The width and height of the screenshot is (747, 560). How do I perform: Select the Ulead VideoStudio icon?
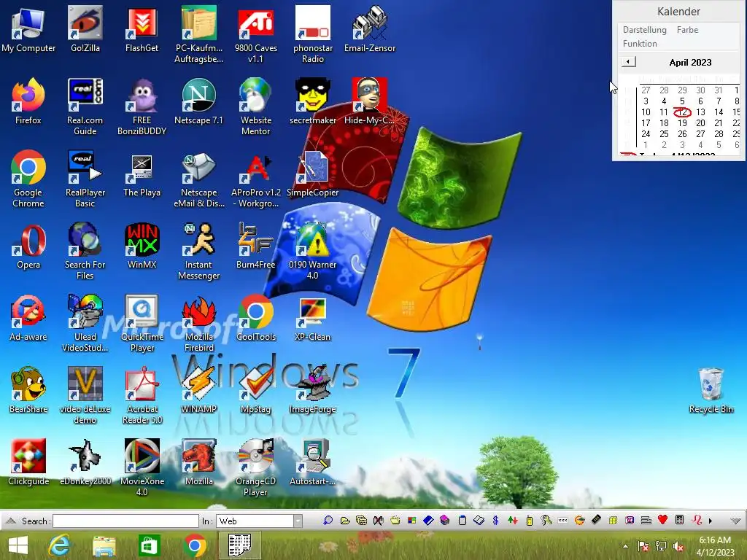point(85,323)
